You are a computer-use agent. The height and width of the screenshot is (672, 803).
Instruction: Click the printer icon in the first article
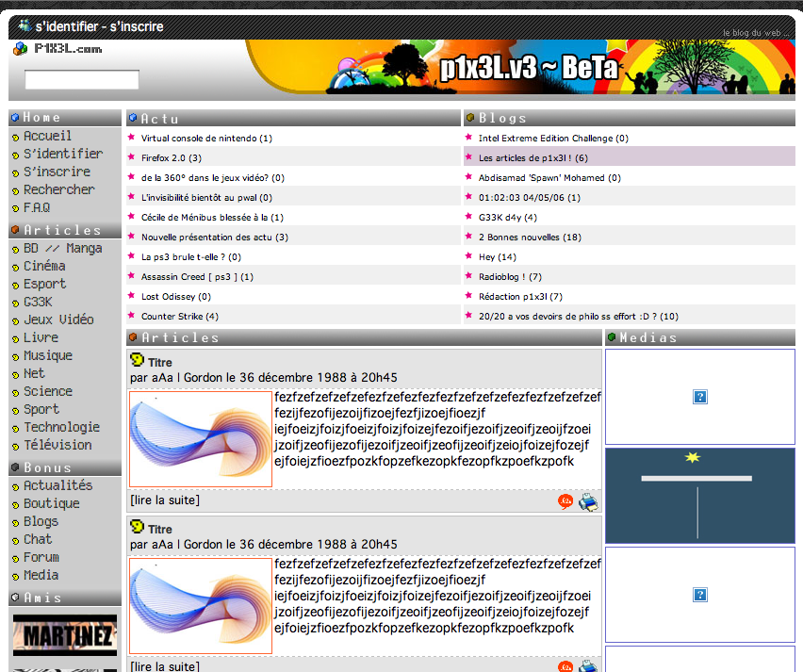(x=588, y=501)
